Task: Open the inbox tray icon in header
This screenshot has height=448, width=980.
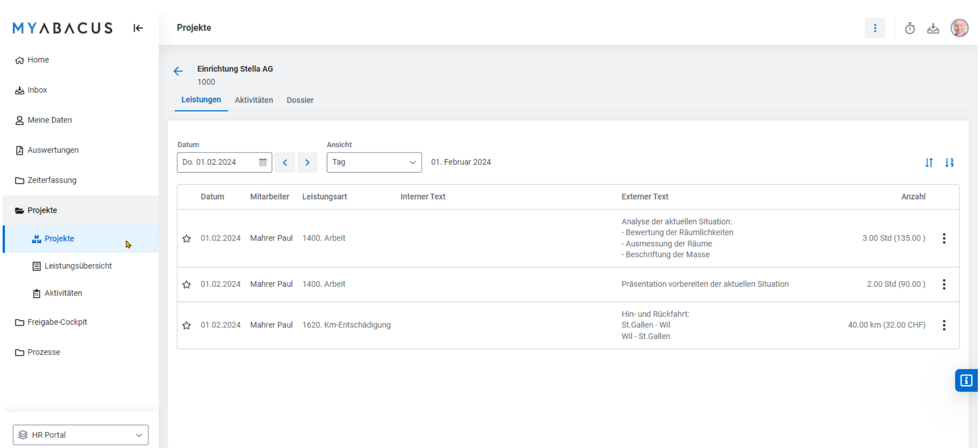Action: [933, 28]
